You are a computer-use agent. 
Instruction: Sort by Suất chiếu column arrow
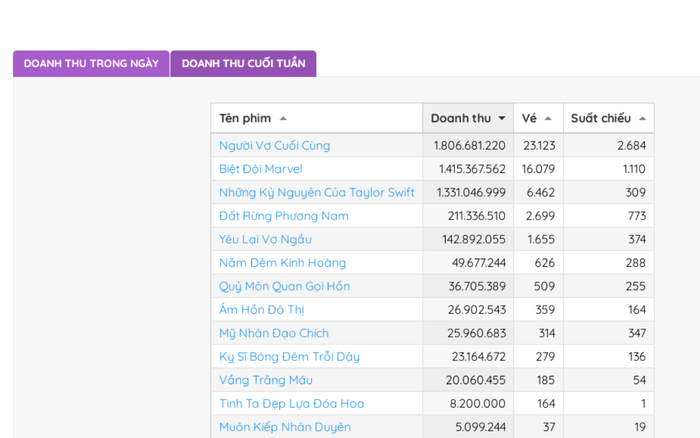pos(642,119)
